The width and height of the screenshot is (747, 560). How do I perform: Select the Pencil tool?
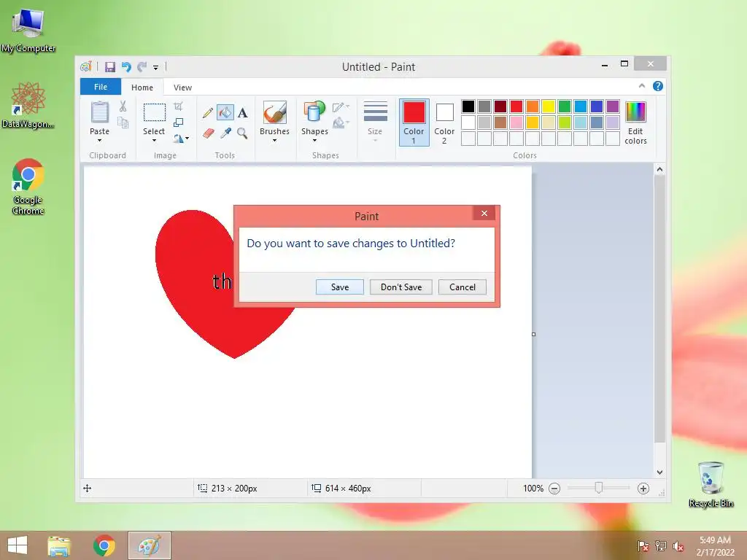point(208,113)
